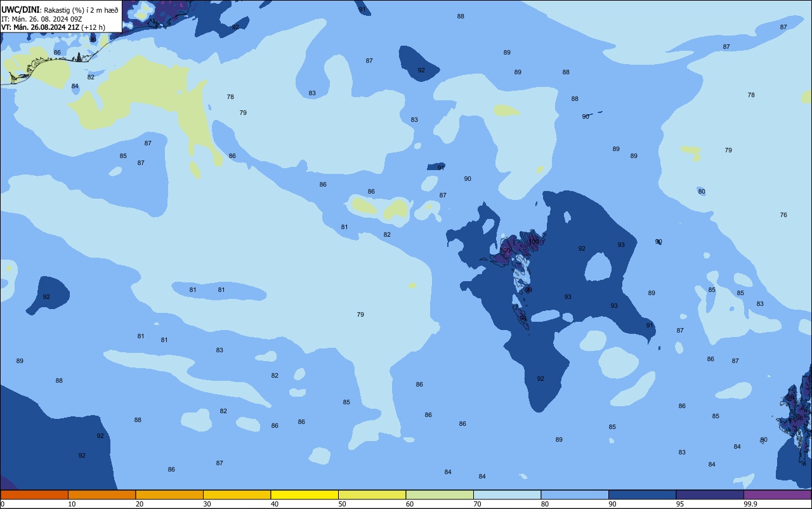Screen dimensions: 812x509
Task: Click the legend tick label 30
Action: [207, 504]
